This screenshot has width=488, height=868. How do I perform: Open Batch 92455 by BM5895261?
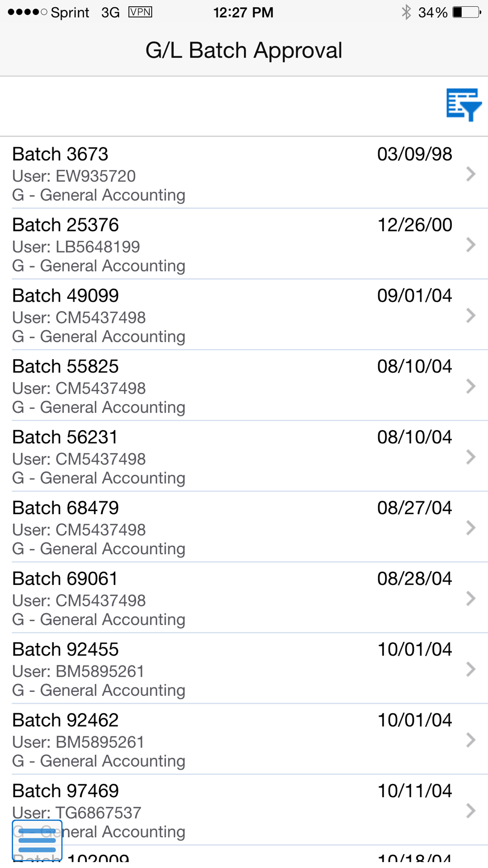[244, 669]
